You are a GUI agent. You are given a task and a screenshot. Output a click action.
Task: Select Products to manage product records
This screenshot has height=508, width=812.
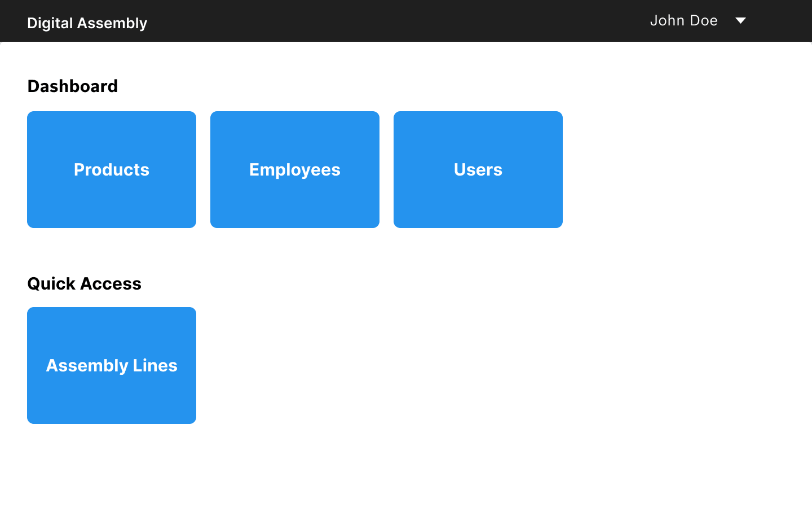(x=111, y=169)
